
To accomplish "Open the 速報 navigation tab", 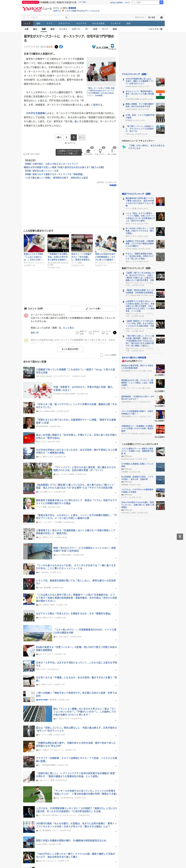I will pyautogui.click(x=38, y=24).
